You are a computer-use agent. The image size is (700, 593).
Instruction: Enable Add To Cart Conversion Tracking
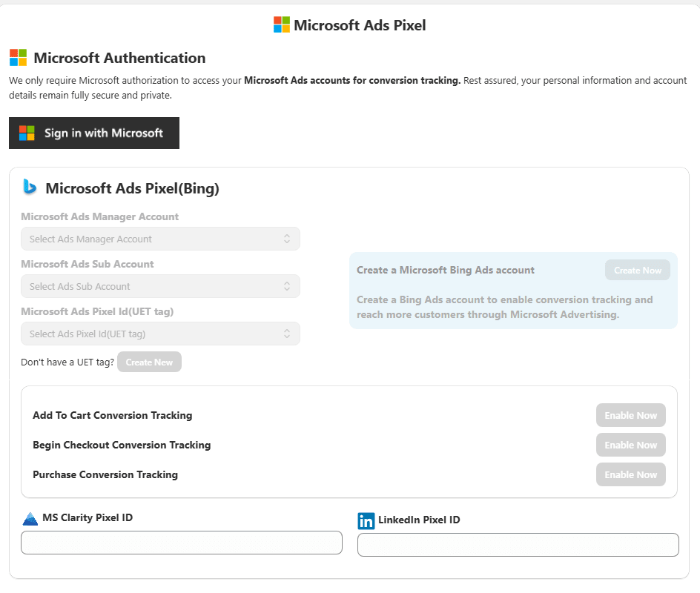[631, 415]
